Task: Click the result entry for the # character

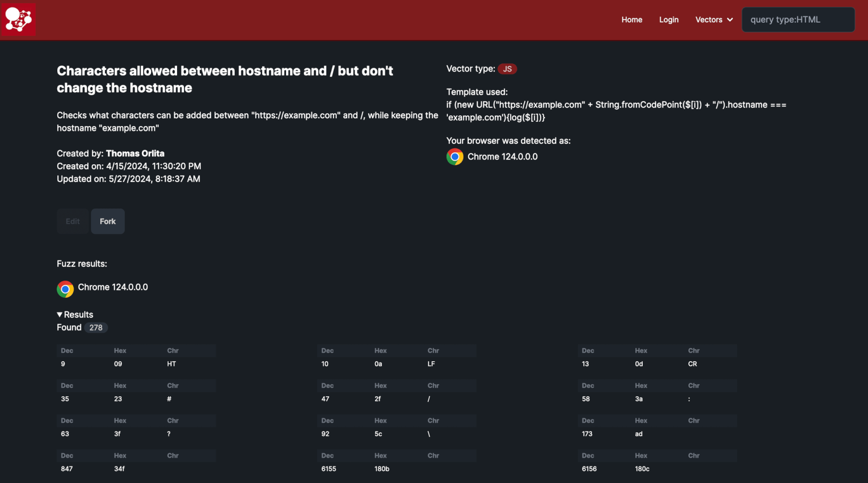Action: click(x=136, y=399)
